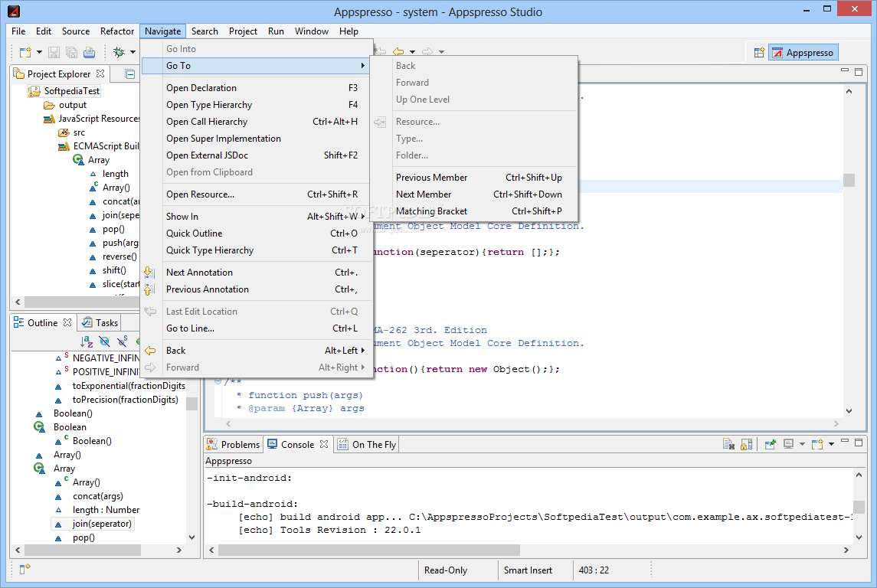Choose Go to Line menu item
Viewport: 877px width, 588px height.
[257, 328]
